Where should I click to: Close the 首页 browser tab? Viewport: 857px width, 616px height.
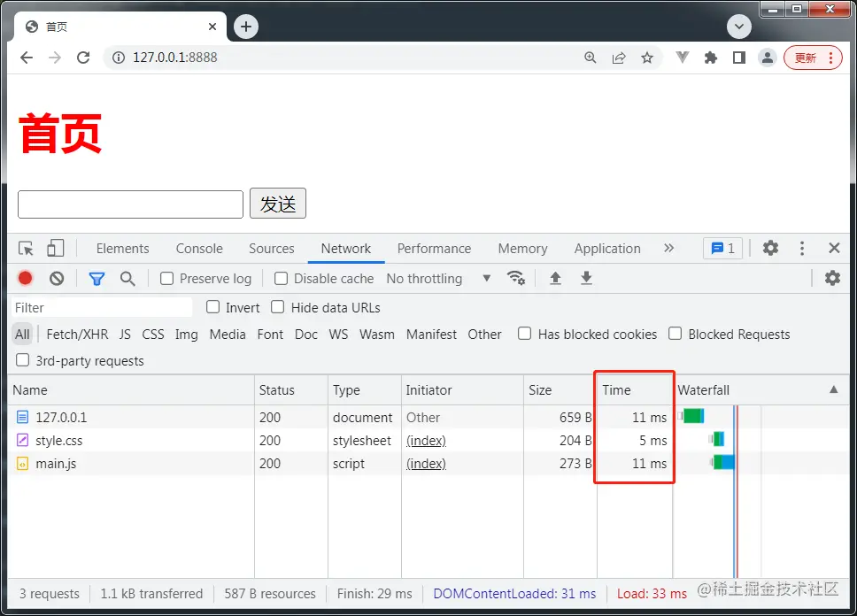point(212,27)
